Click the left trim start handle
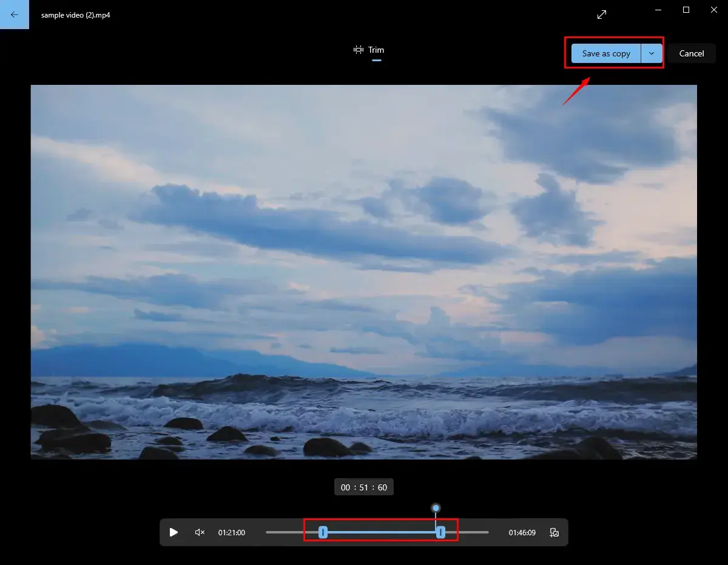Viewport: 728px width, 565px height. pyautogui.click(x=323, y=532)
